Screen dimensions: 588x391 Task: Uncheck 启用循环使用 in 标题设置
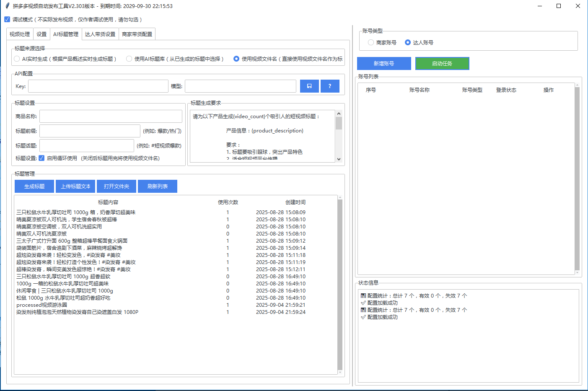[x=41, y=158]
